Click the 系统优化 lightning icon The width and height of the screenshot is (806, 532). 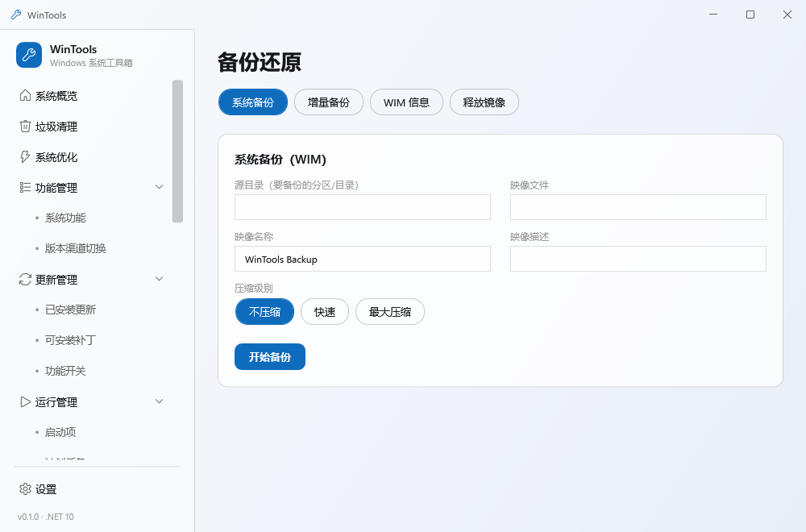25,156
